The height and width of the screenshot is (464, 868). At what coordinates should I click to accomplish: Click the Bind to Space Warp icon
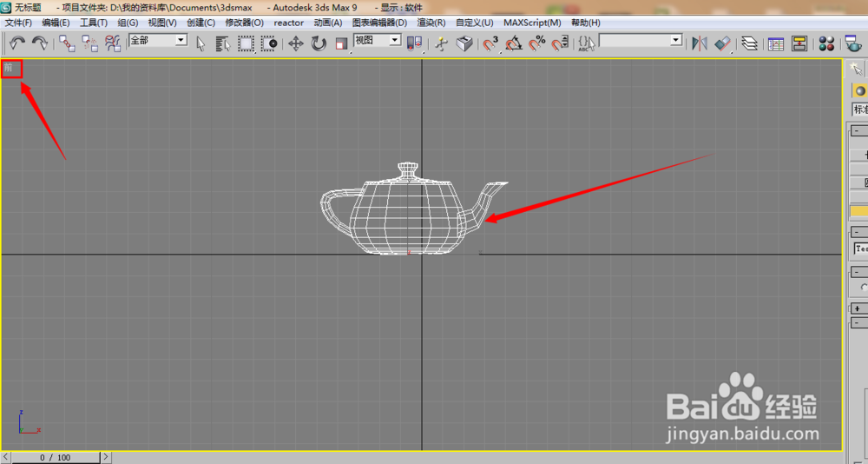pos(113,43)
